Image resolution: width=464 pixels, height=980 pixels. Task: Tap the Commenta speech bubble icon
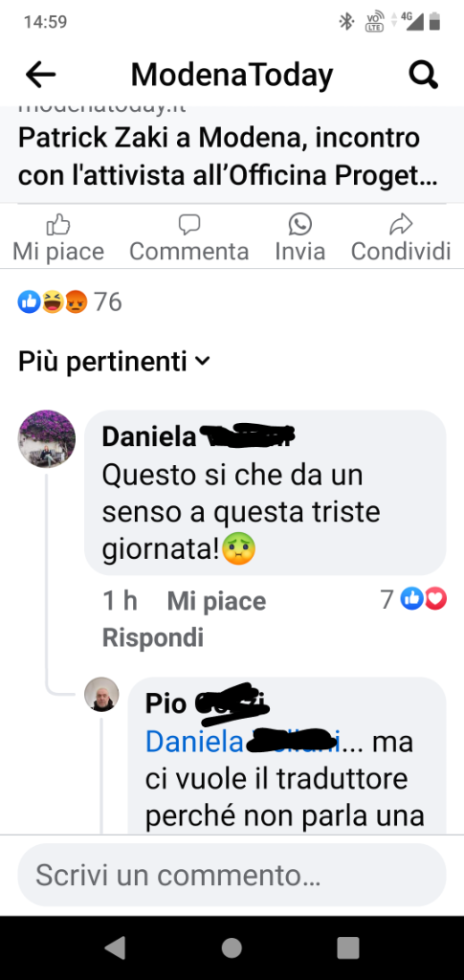tap(188, 224)
